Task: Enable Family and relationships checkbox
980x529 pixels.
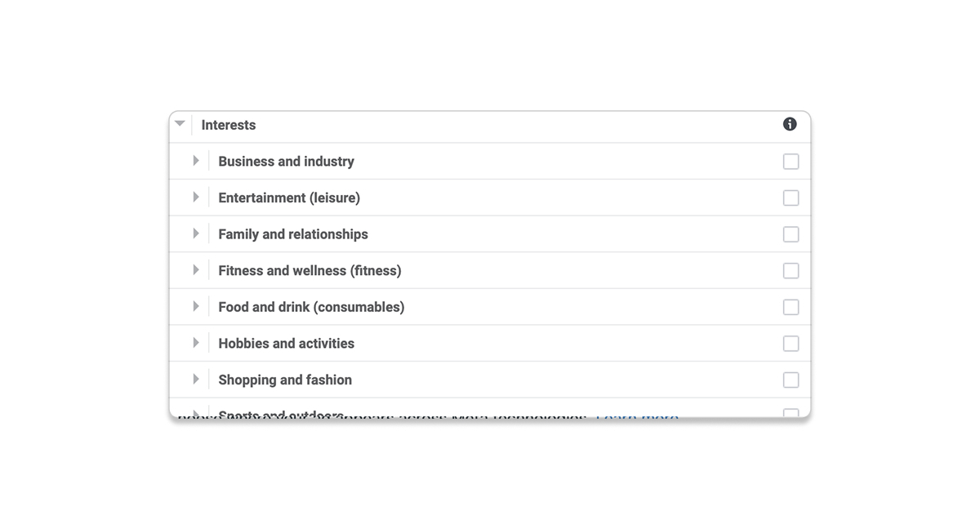Action: (791, 234)
